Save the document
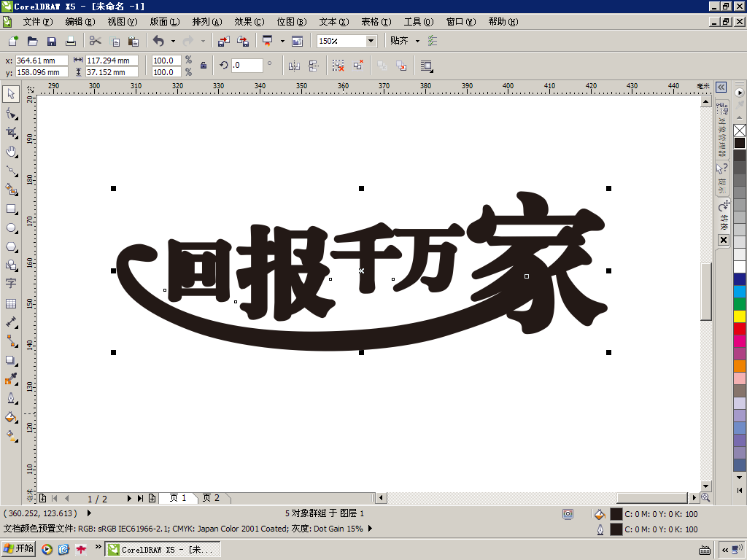The height and width of the screenshot is (560, 747). pyautogui.click(x=52, y=41)
